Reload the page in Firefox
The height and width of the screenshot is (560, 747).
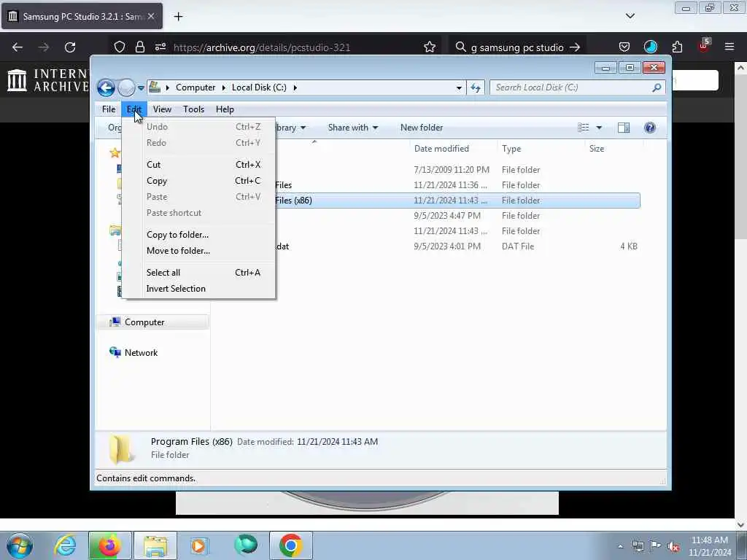pos(70,47)
